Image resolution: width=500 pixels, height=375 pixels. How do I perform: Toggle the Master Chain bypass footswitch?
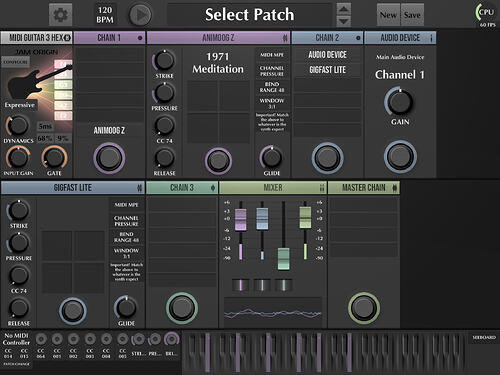click(x=364, y=308)
